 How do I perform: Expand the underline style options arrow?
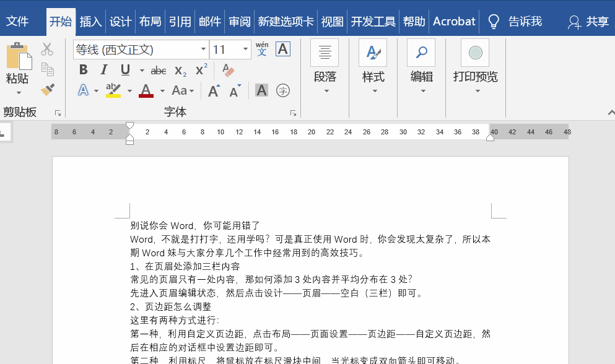pos(142,70)
